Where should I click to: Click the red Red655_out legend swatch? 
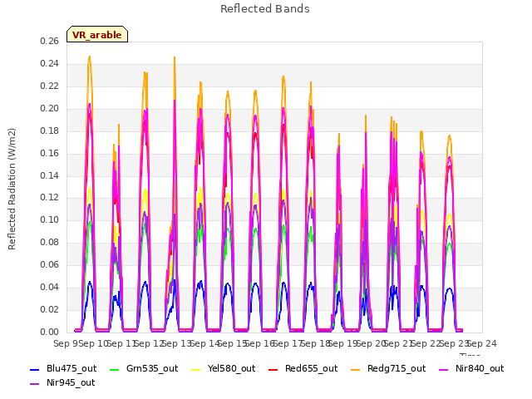(x=273, y=369)
